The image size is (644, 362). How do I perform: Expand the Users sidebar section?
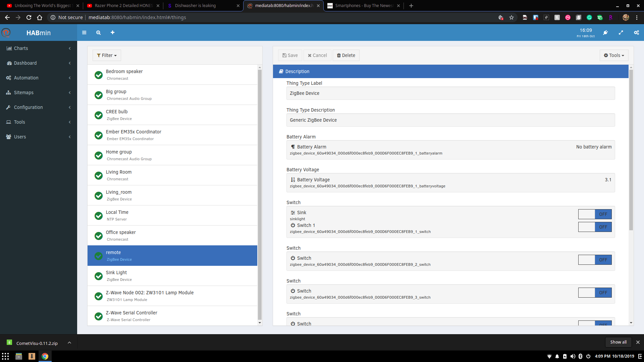(39, 137)
